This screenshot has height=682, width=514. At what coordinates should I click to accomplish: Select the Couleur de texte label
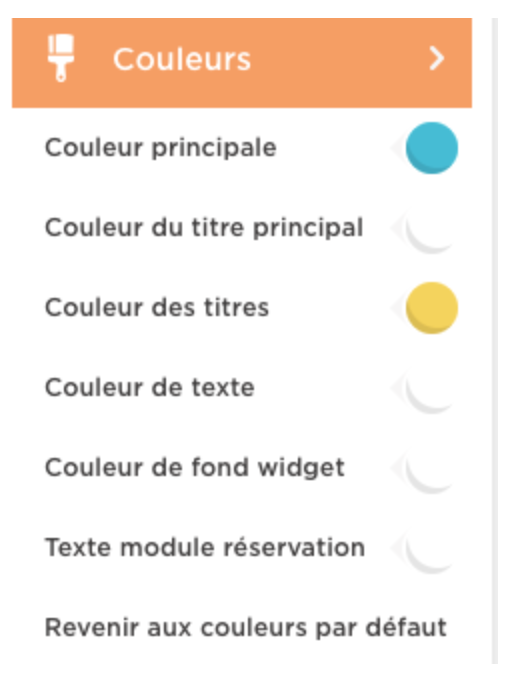pos(150,388)
